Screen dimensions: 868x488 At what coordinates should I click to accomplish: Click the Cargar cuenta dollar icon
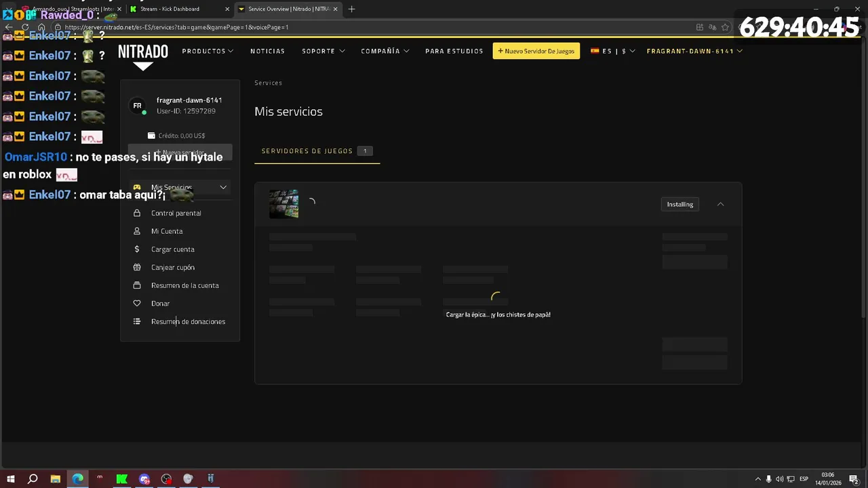tap(137, 249)
